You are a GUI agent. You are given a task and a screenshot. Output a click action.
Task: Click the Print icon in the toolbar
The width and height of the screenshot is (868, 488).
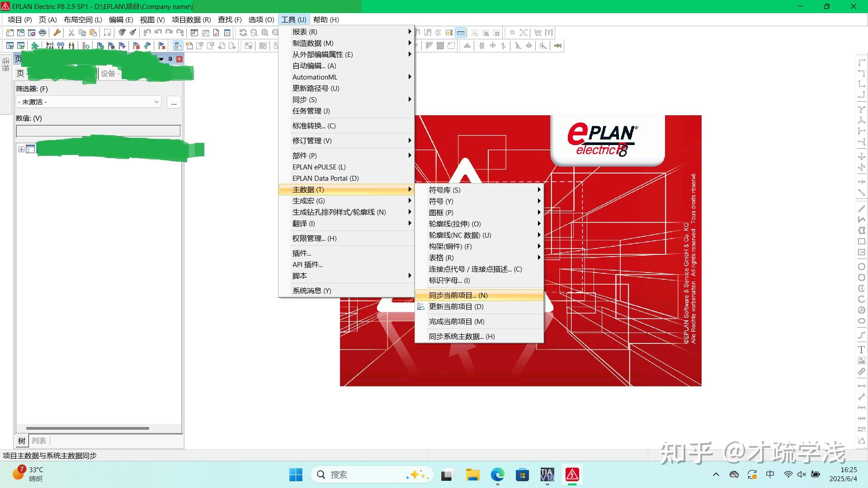42,33
